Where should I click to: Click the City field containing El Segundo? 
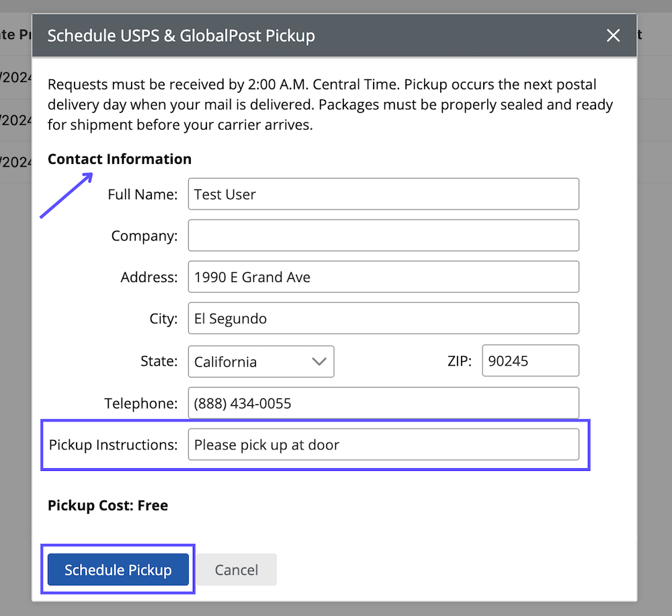tap(383, 318)
